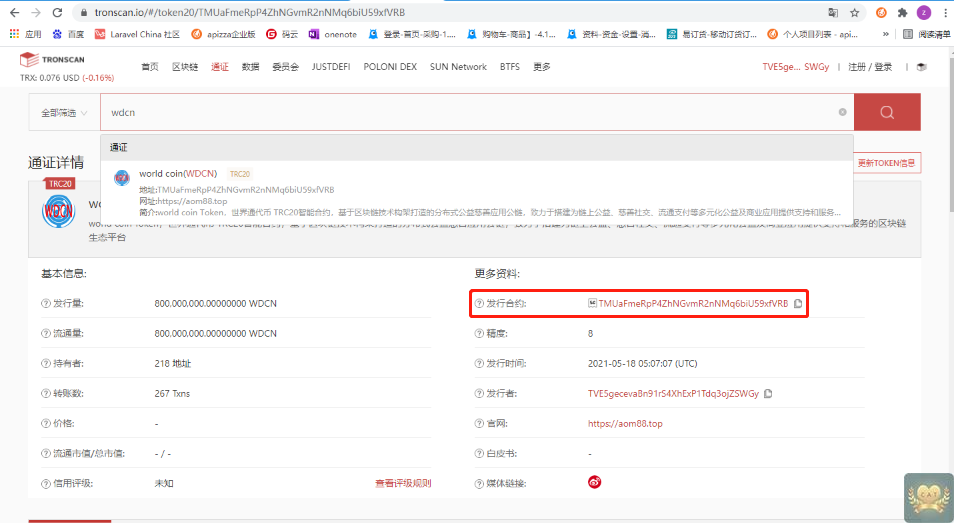The height and width of the screenshot is (523, 954).
Task: Click the red search magnifier button
Action: click(887, 112)
